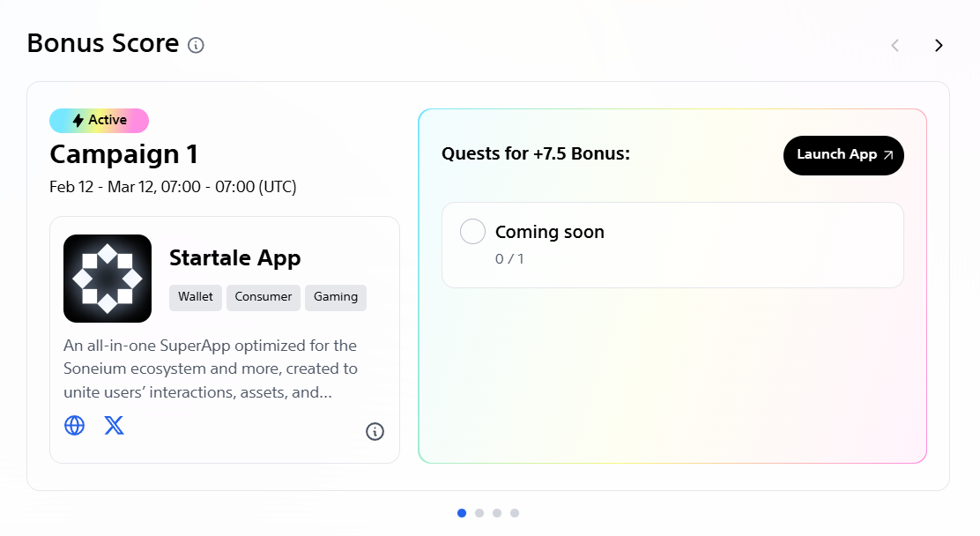Click the info icon in Startale App card
Screen dimensions: 980x536
point(375,431)
